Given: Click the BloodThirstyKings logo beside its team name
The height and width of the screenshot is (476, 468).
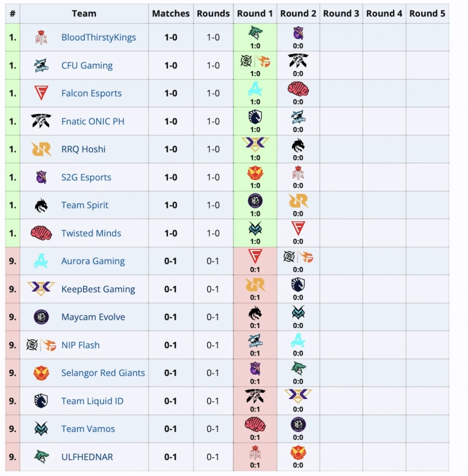Looking at the screenshot, I should pyautogui.click(x=41, y=37).
